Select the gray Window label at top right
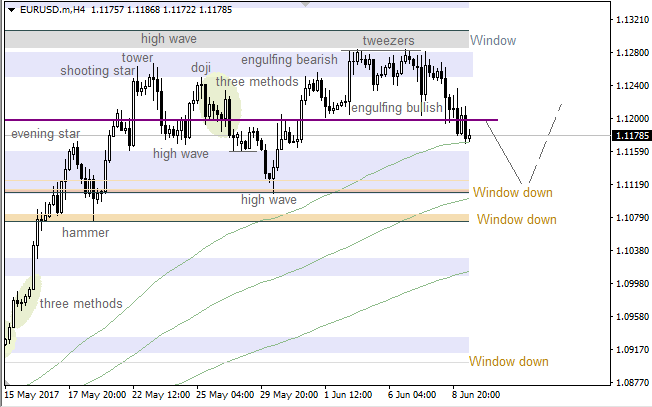Viewport: 652px width, 407px height. [493, 41]
